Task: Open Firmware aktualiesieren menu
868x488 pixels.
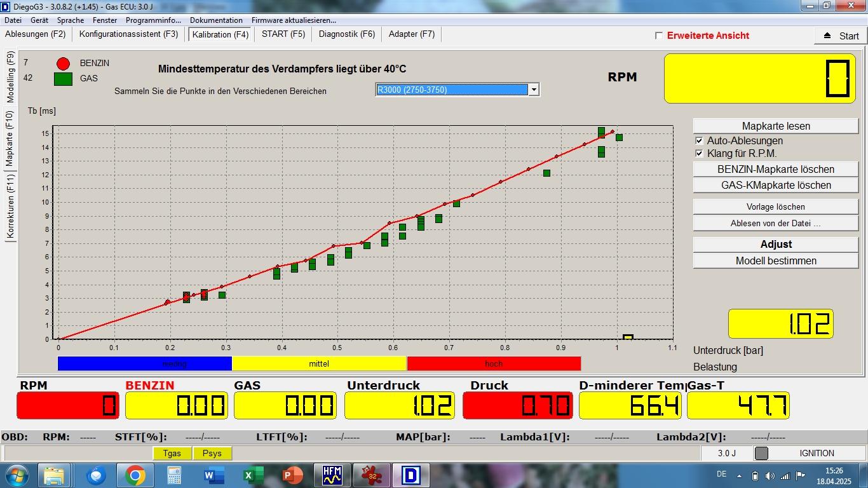Action: point(294,20)
